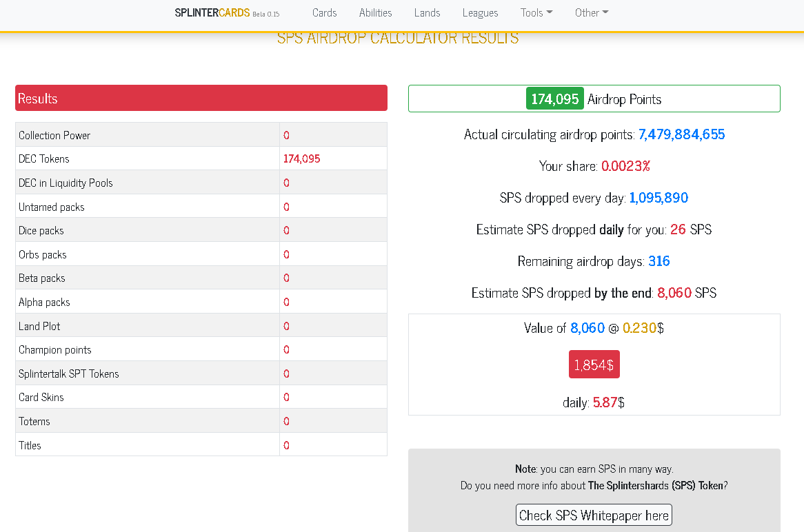This screenshot has width=804, height=532.
Task: Expand the Tools dropdown menu
Action: (536, 13)
